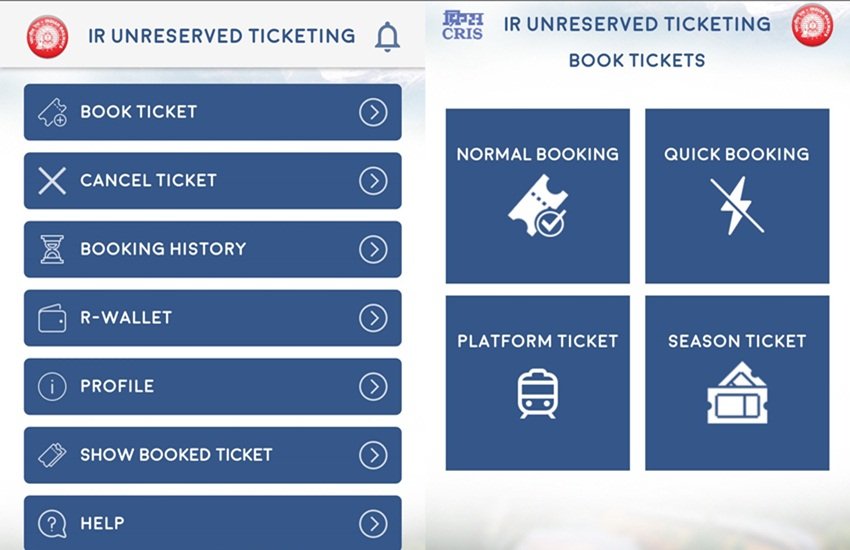Select the Quick Booking tile
Viewport: 850px width, 550px height.
coord(737,196)
